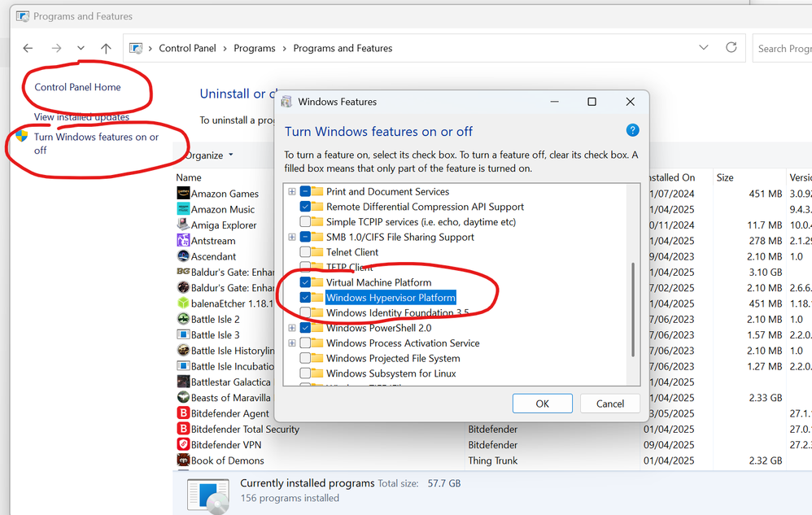Enable Windows Subsystem for Linux checkbox

(305, 373)
